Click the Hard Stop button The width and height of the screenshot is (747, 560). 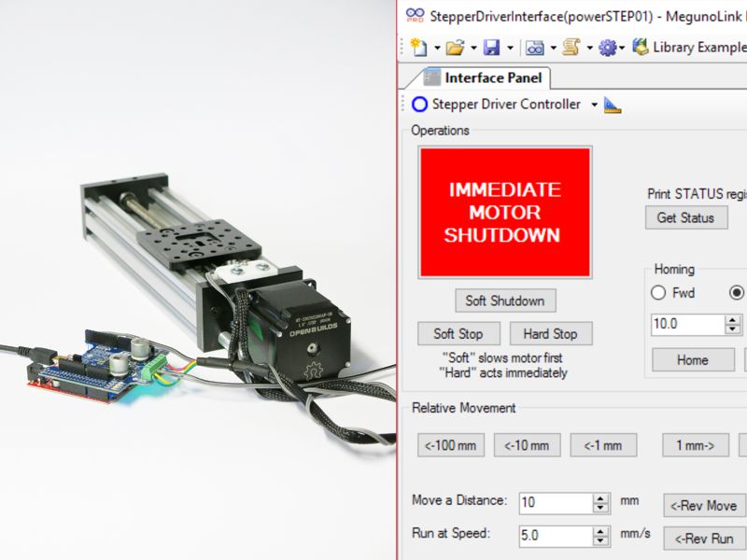tap(551, 334)
